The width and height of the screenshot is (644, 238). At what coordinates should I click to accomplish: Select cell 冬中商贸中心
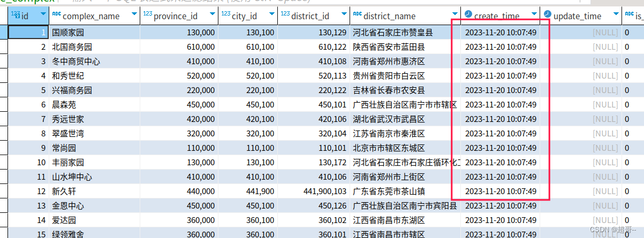click(94, 62)
